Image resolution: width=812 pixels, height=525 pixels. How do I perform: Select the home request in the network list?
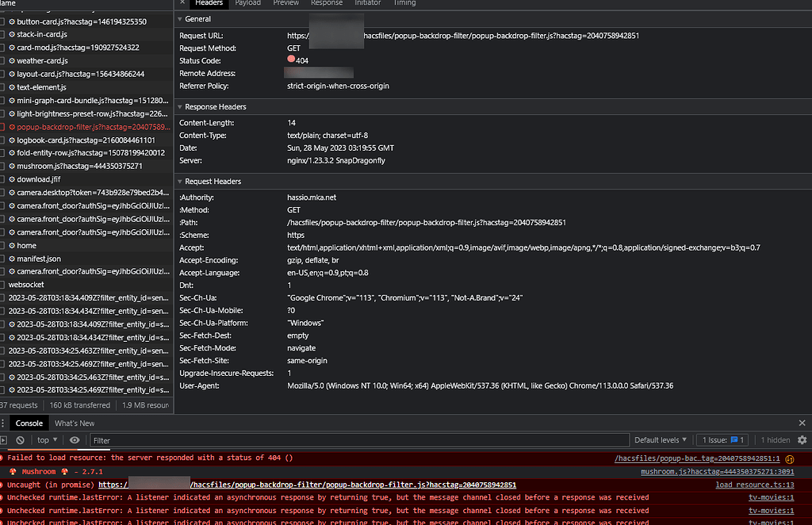point(33,245)
